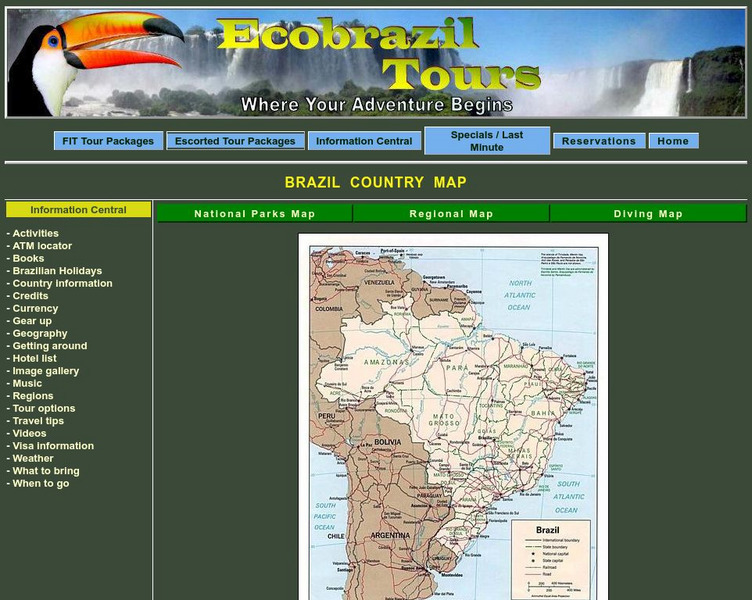Open Country information in the sidebar
752x600 pixels.
pyautogui.click(x=62, y=283)
